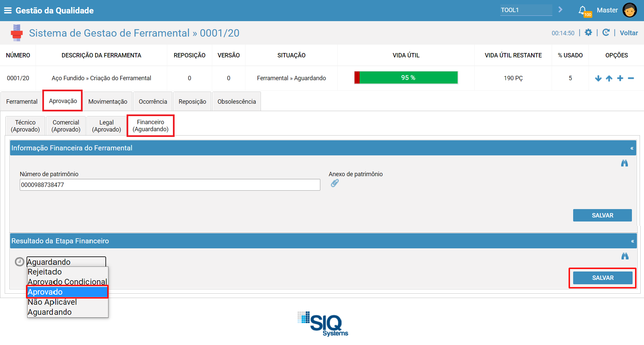Open the Master user avatar

coord(629,10)
